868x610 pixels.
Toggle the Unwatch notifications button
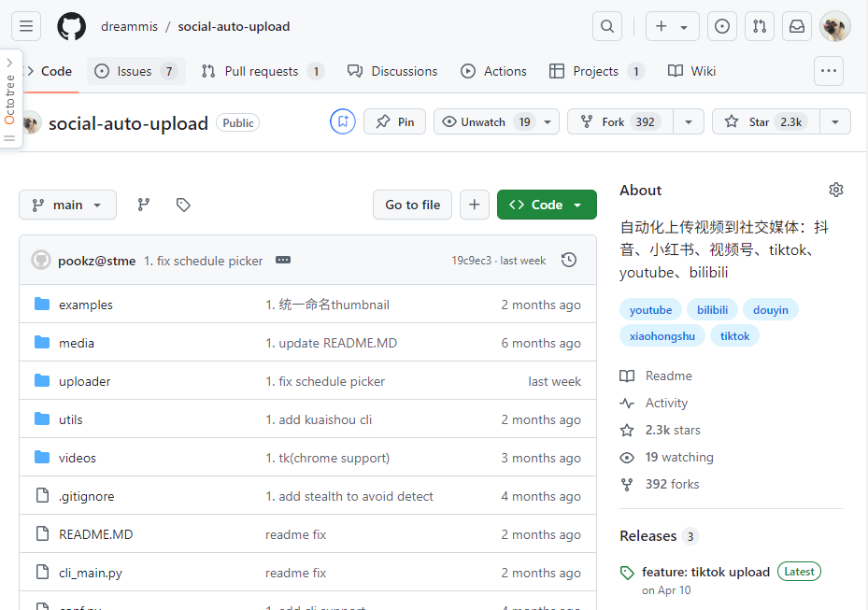pos(486,121)
